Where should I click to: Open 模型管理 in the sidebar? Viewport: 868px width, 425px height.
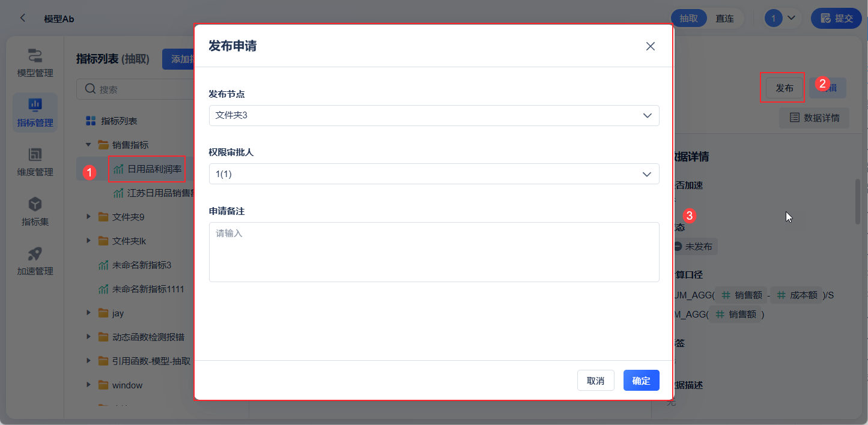pos(35,63)
